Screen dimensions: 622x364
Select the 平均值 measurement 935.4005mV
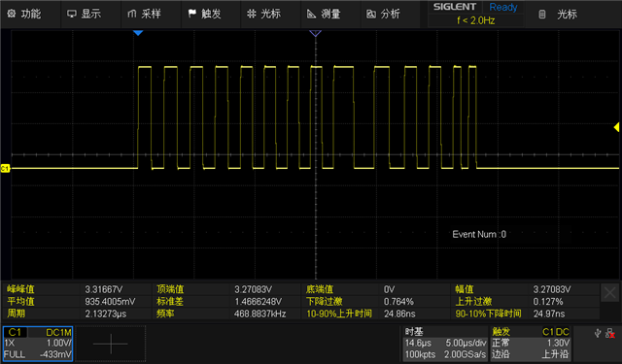click(x=110, y=302)
